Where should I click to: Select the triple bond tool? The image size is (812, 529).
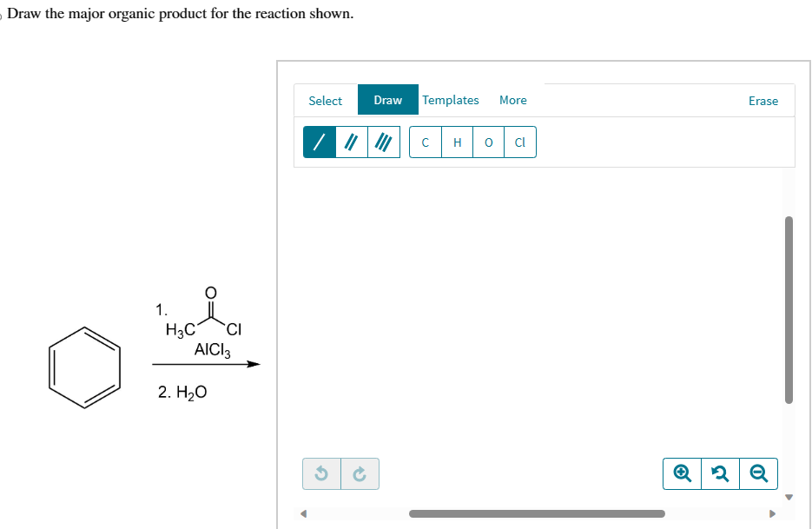pyautogui.click(x=384, y=142)
